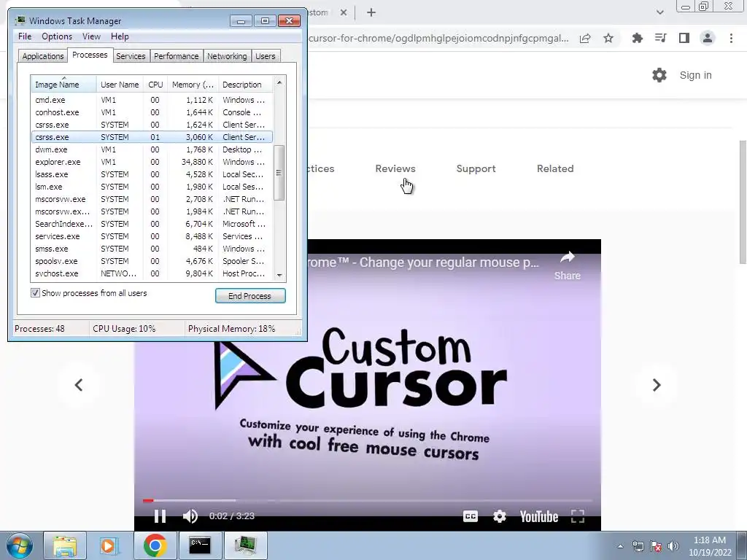Sort processes by CPU column
This screenshot has width=747, height=560.
tap(155, 85)
